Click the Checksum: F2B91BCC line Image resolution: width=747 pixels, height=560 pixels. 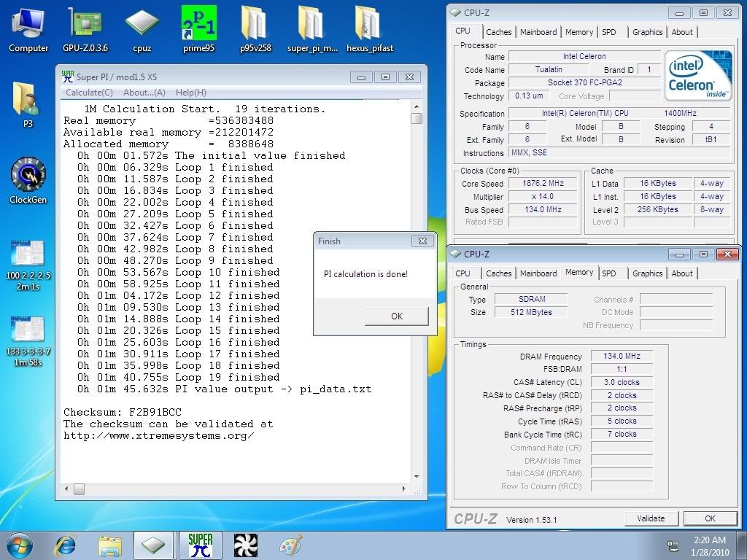(123, 412)
